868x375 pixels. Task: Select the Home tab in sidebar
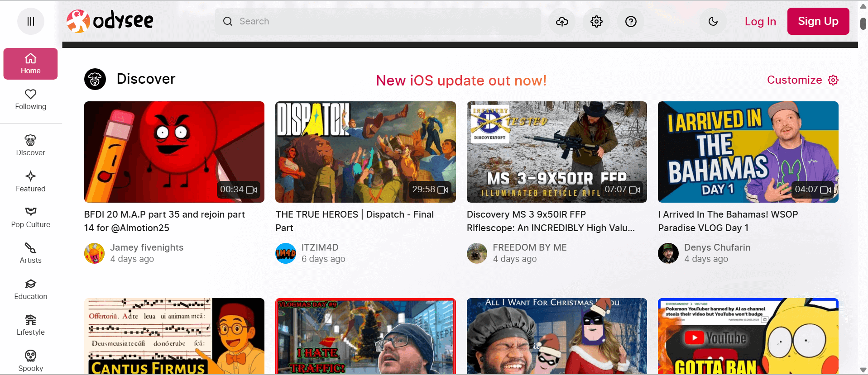click(x=31, y=64)
